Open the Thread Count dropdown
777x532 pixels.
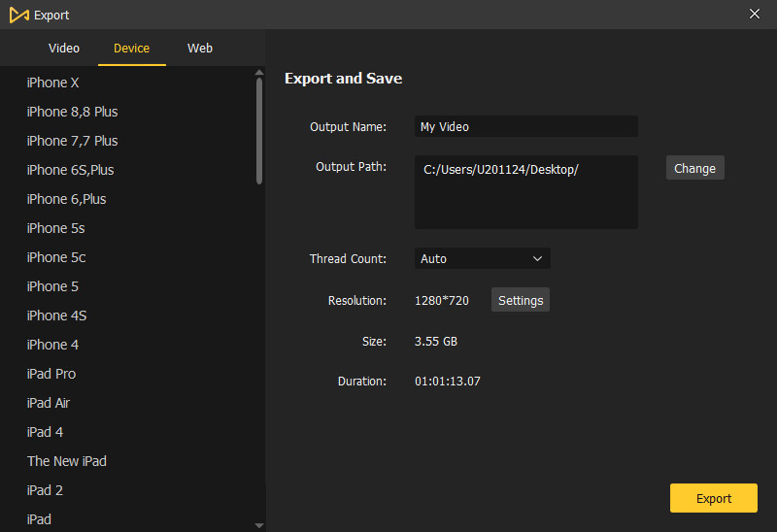tap(482, 259)
